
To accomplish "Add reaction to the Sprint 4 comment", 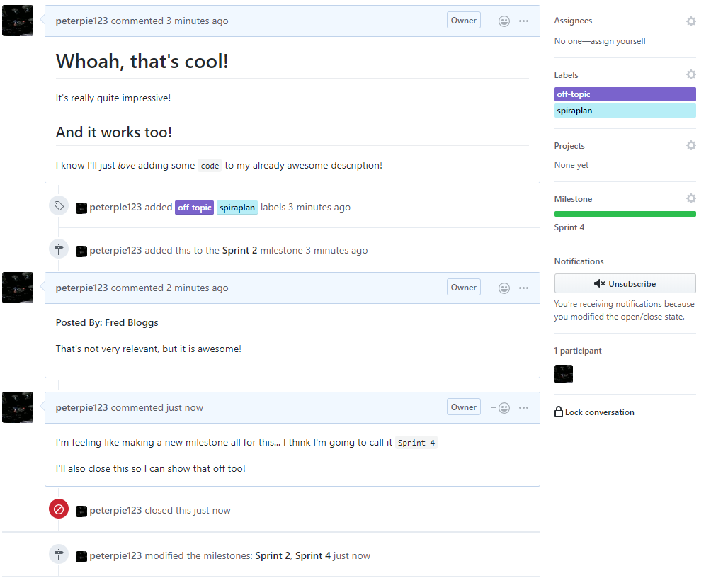I will 501,408.
